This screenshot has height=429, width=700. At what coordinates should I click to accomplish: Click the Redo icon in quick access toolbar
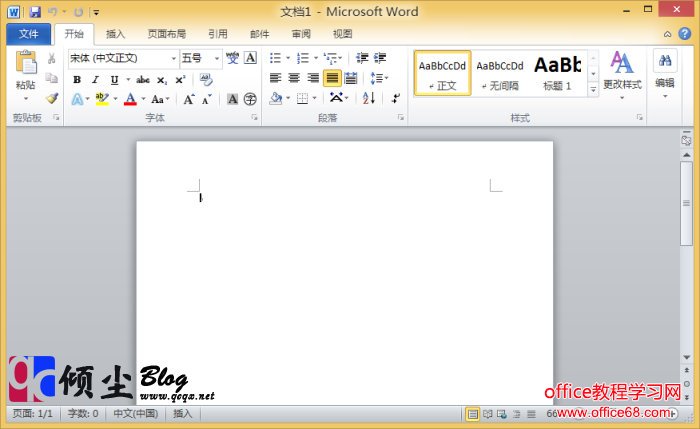click(x=79, y=12)
